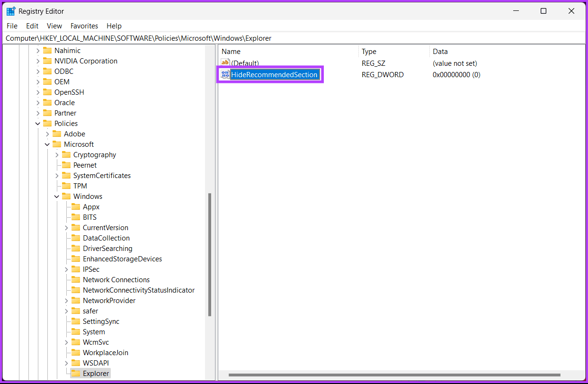This screenshot has height=384, width=588.
Task: Select the IPSec key
Action: pos(91,269)
